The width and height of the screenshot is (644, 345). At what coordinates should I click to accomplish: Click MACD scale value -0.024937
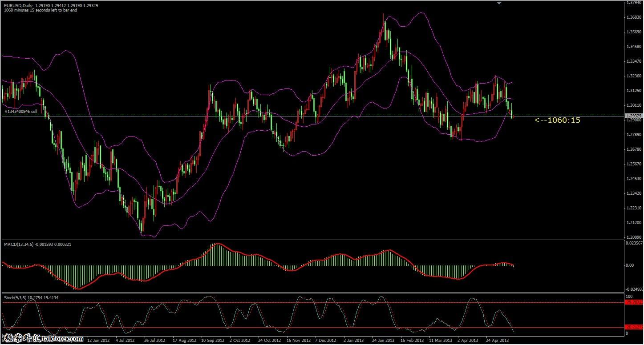pyautogui.click(x=634, y=289)
